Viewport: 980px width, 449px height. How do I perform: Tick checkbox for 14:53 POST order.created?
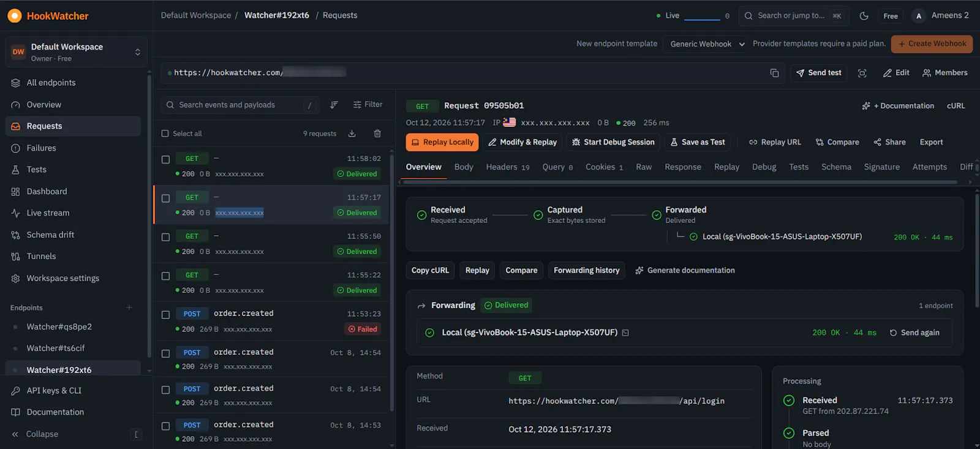coord(165,426)
